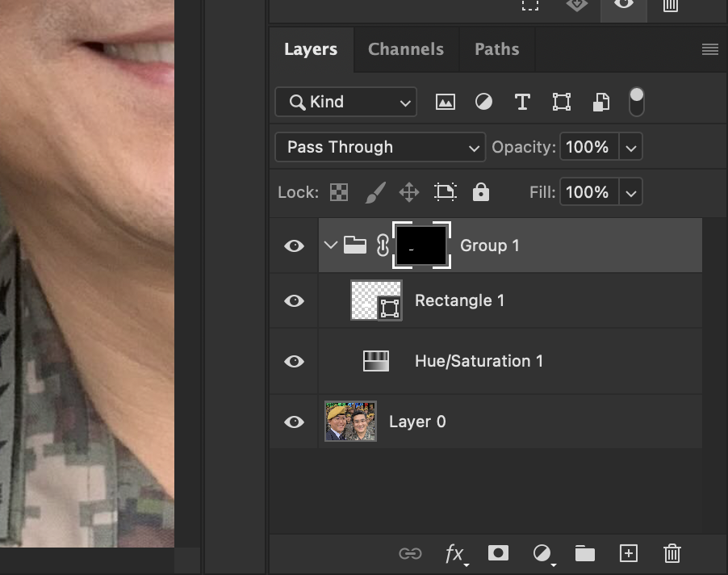Click the Opacity 100% value field
This screenshot has height=575, width=728.
point(588,147)
